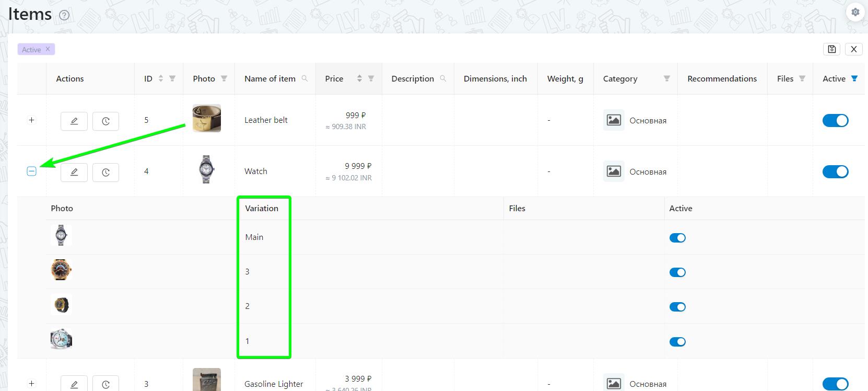Open history icon for Watch row

(105, 172)
